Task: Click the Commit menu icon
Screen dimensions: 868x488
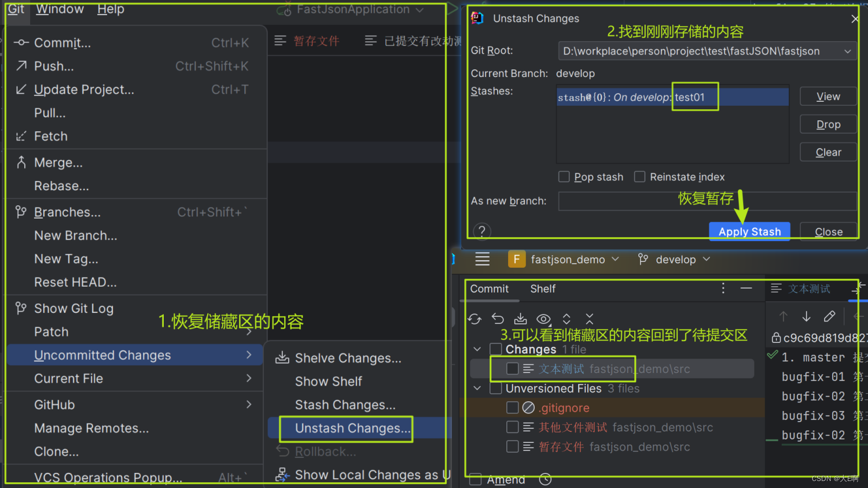Action: coord(21,42)
